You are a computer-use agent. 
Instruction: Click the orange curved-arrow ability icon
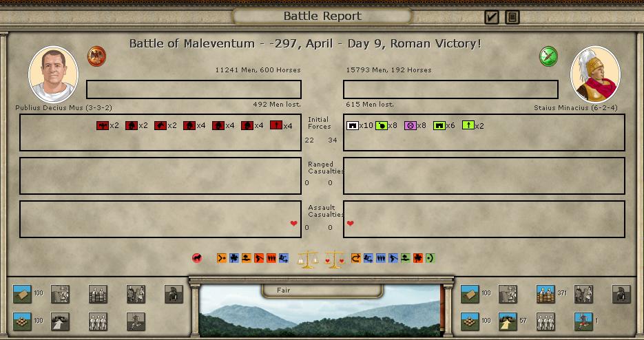(x=356, y=259)
